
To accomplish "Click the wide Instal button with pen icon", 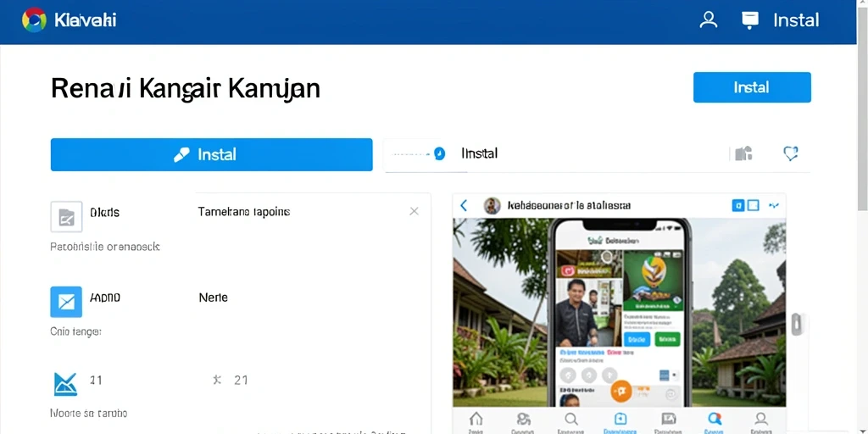I will click(211, 154).
